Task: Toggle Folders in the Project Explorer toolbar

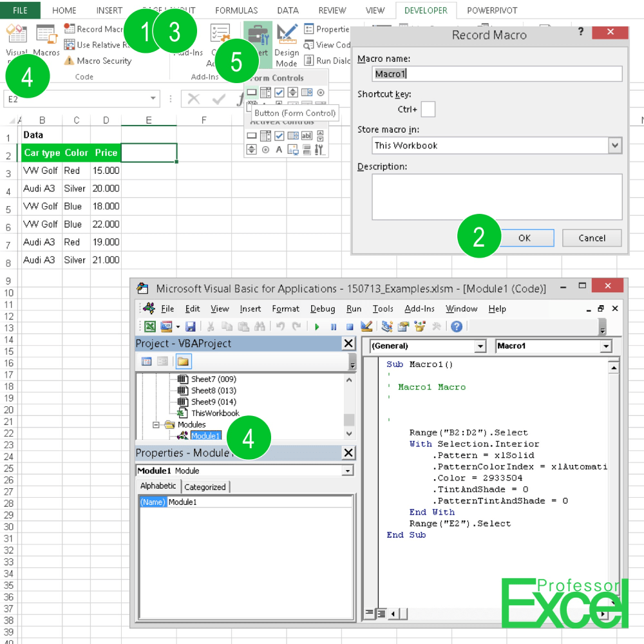Action: 183,361
